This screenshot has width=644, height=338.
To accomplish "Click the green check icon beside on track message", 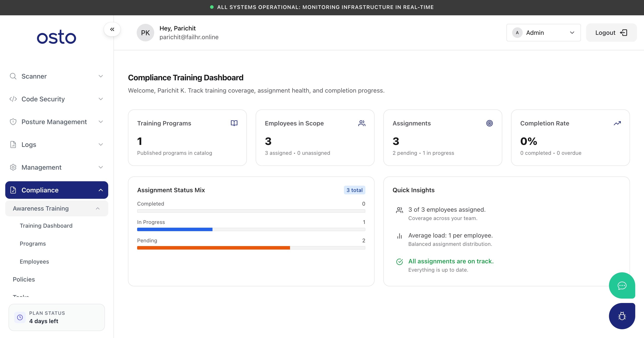I will pyautogui.click(x=400, y=262).
